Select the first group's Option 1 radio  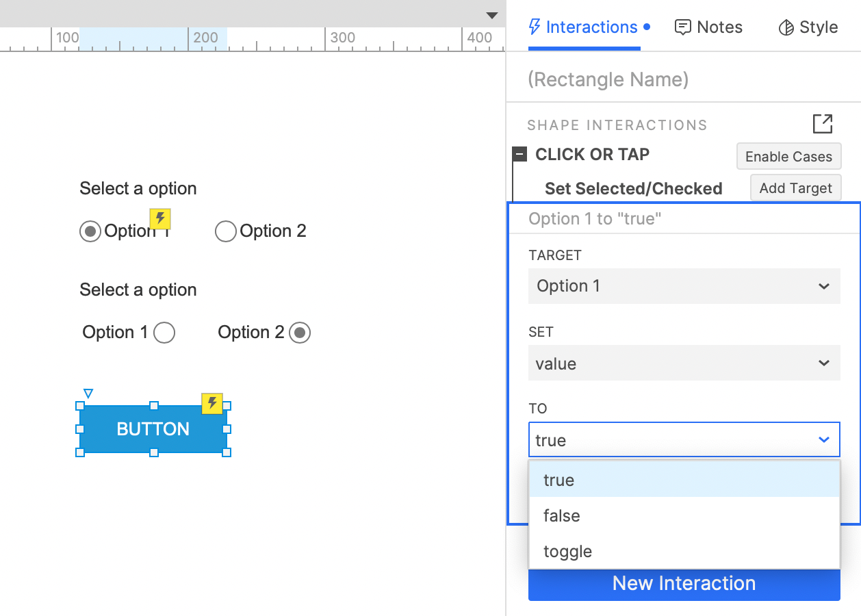coord(90,231)
